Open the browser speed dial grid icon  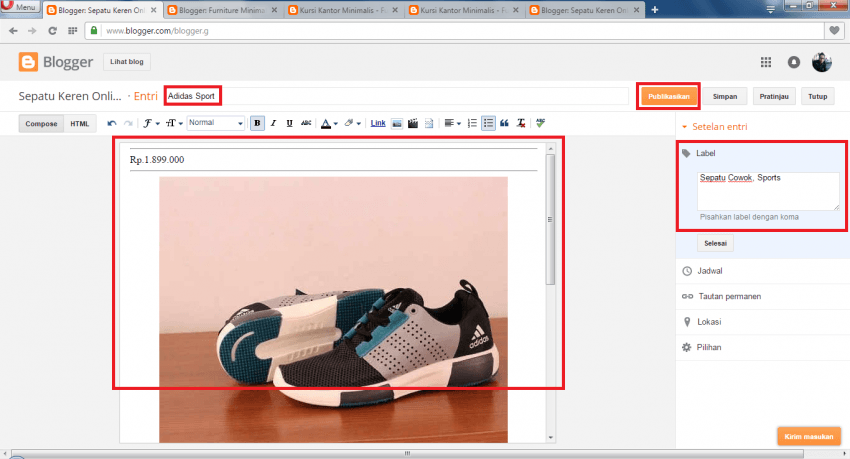click(73, 31)
